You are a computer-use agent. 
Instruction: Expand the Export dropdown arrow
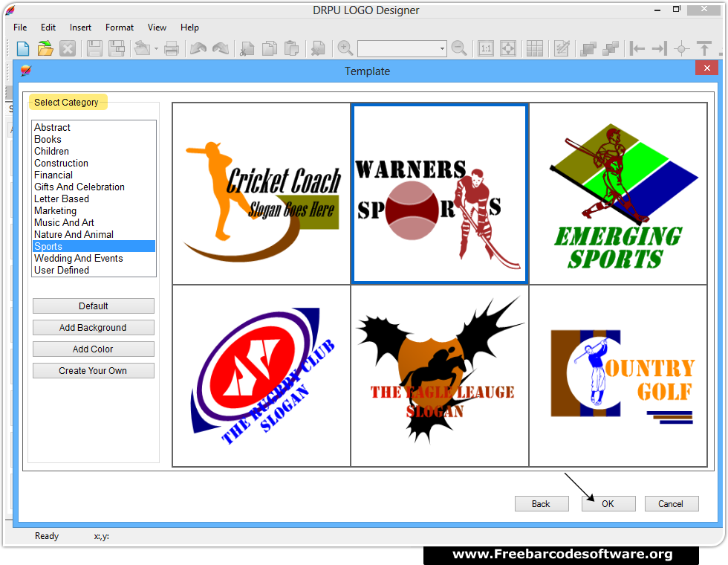click(156, 48)
